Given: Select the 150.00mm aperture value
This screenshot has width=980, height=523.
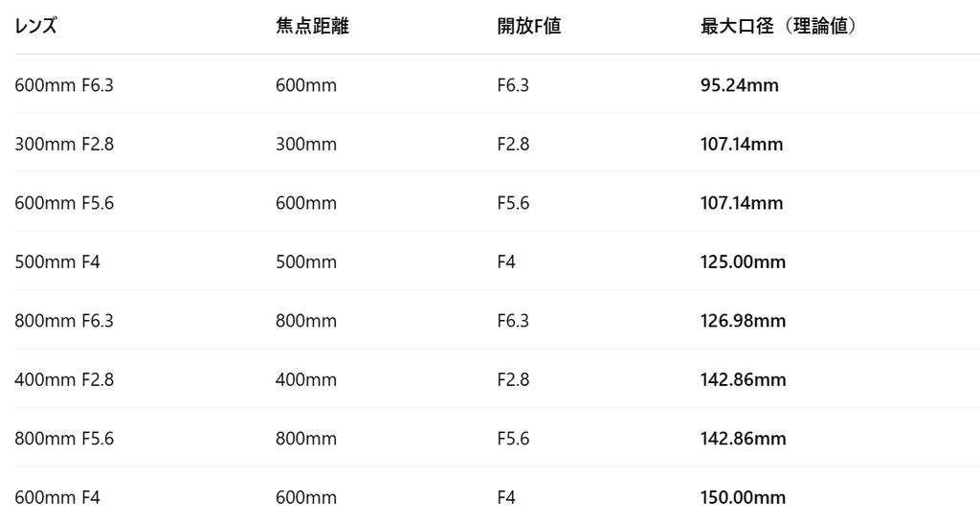Looking at the screenshot, I should (x=744, y=497).
